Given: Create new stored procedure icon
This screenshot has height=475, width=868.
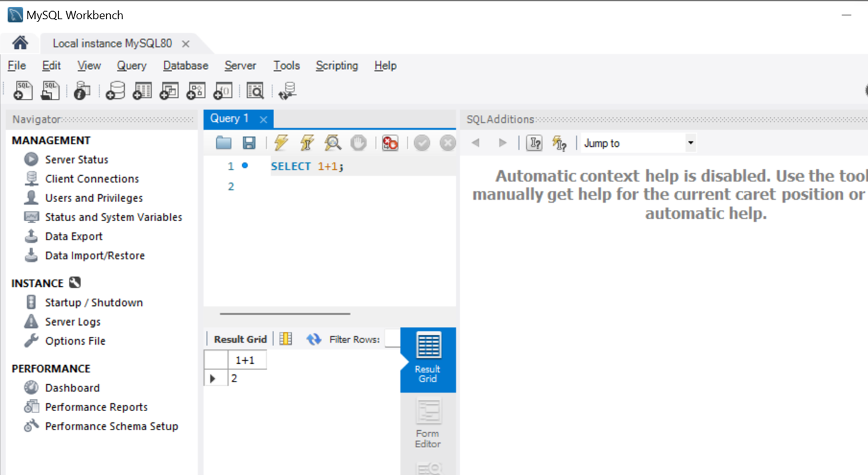Looking at the screenshot, I should click(x=196, y=90).
